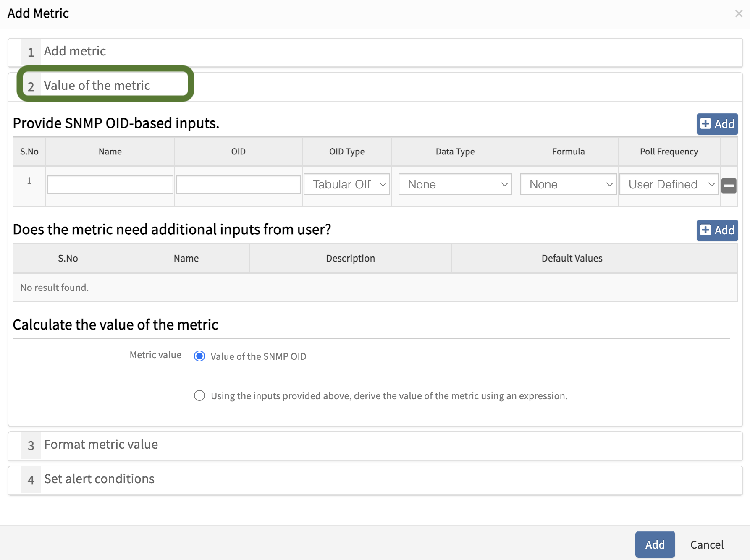Expand the Formula dropdown
750x560 pixels.
click(568, 185)
